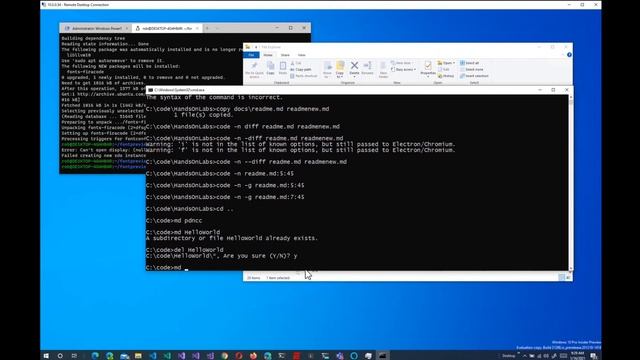Open Microsoft Edge from taskbar
The height and width of the screenshot is (360, 640).
pos(95,356)
